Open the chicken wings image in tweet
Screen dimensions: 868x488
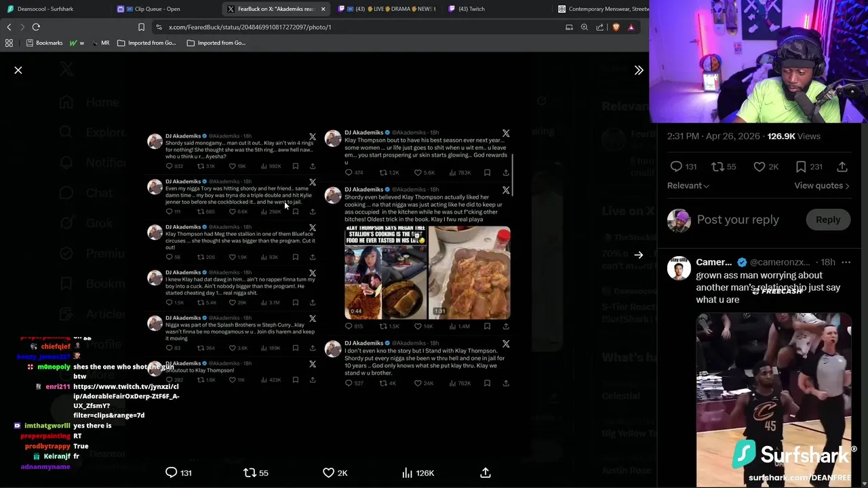coord(469,273)
